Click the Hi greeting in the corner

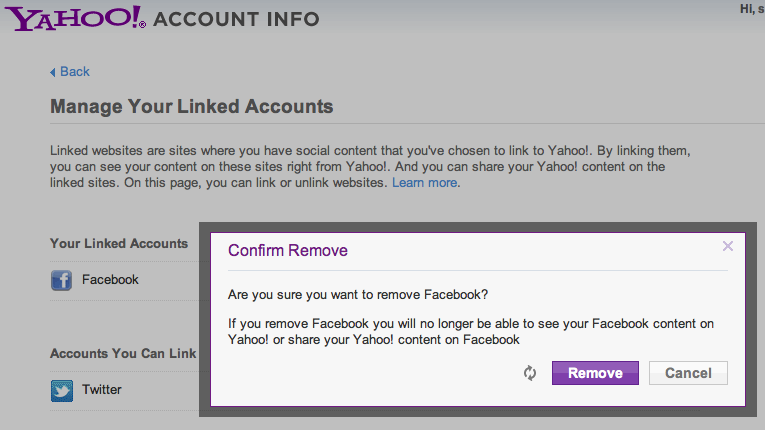752,9
